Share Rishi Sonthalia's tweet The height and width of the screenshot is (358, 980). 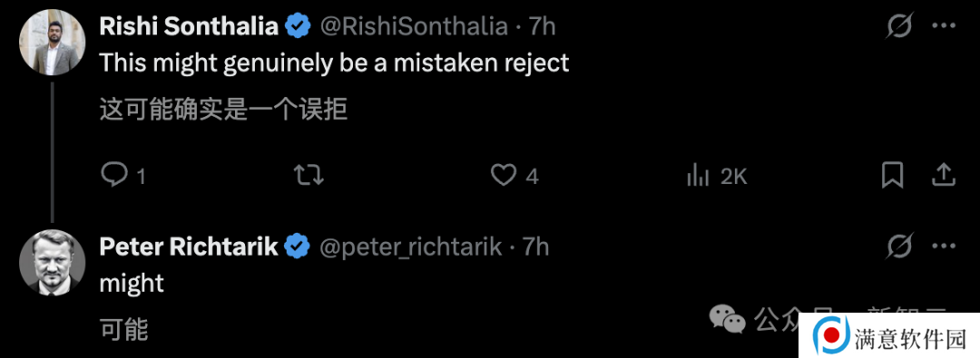tap(943, 175)
